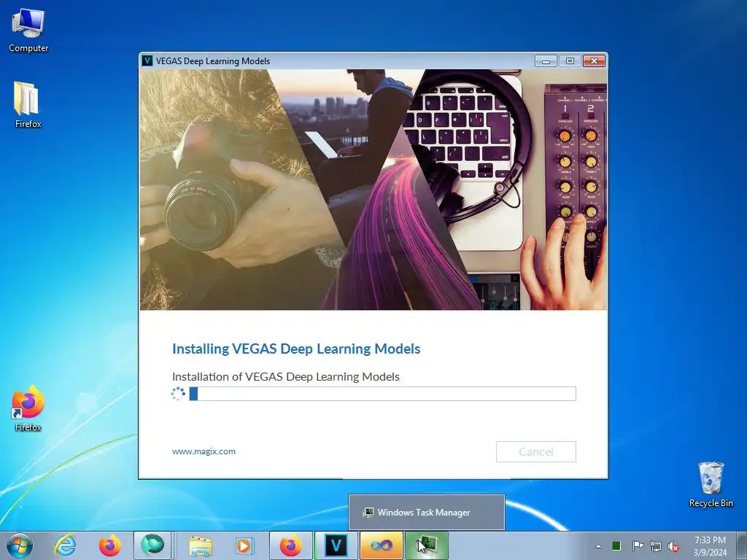Open network status tray icon

click(x=656, y=546)
